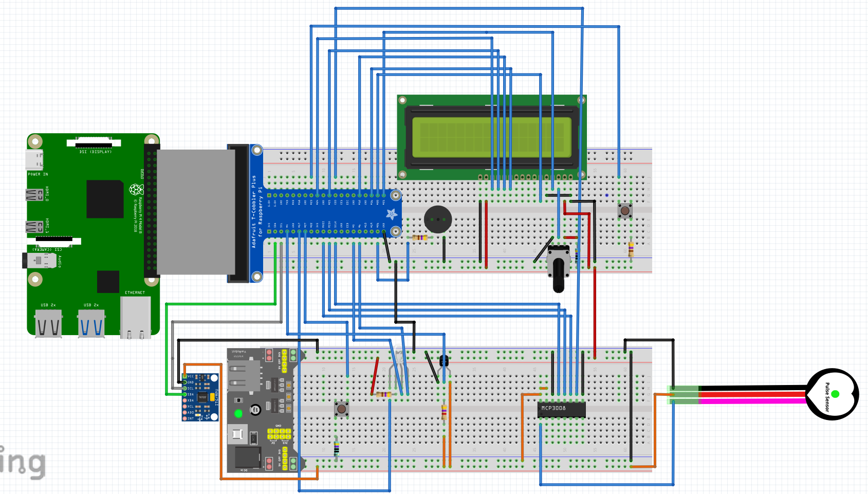Image resolution: width=868 pixels, height=494 pixels.
Task: Click the Raspberry Pi USB-C power port
Action: click(34, 160)
